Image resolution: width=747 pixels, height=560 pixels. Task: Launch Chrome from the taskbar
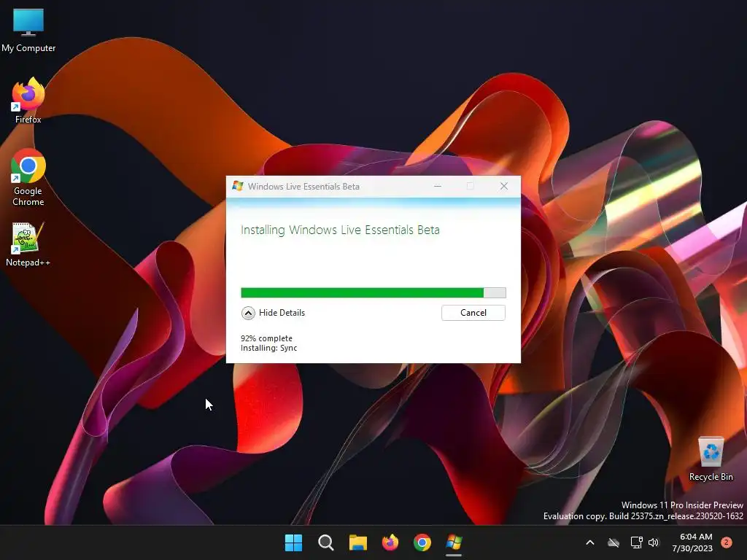(422, 542)
